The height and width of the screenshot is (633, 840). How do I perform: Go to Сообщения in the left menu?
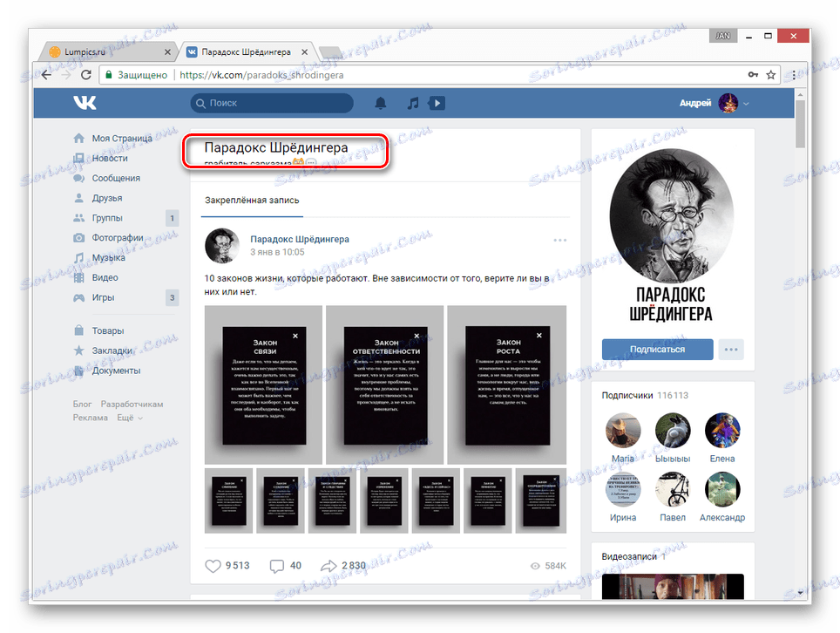click(x=116, y=178)
